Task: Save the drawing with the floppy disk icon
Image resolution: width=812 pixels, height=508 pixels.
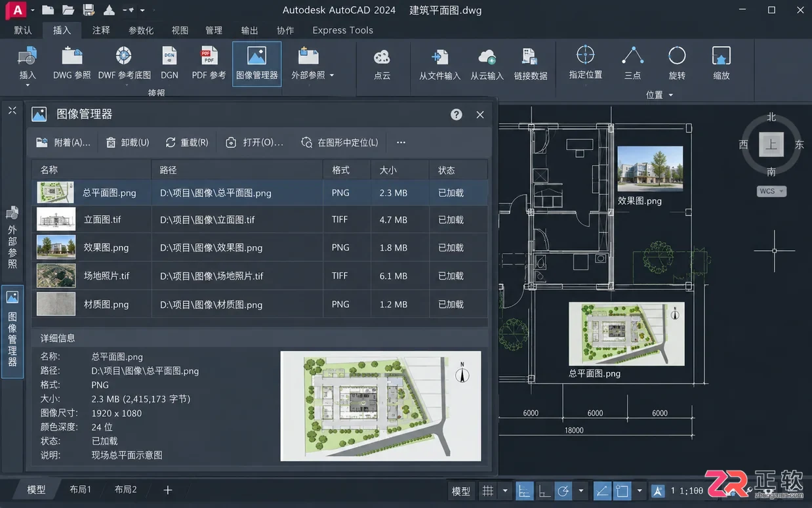Action: (89, 10)
